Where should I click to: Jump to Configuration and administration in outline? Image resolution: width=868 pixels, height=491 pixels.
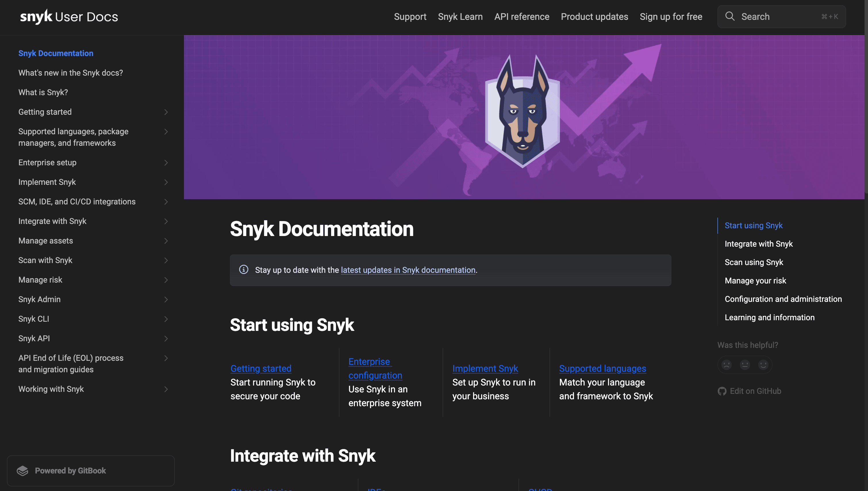783,299
